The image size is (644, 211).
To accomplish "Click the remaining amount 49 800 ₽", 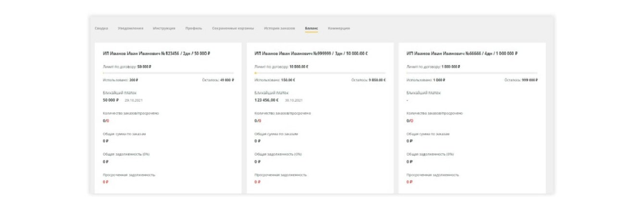I will tap(227, 80).
